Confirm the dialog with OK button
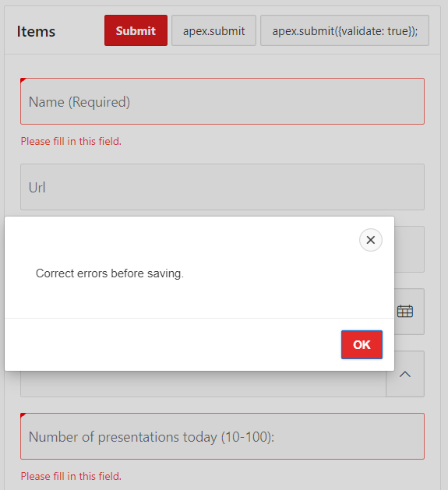This screenshot has width=448, height=490. coord(362,344)
